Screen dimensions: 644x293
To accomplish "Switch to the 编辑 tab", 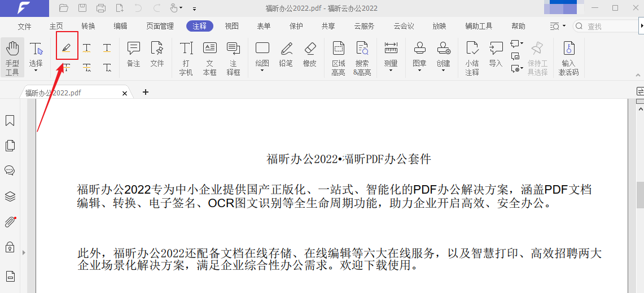I will pos(120,27).
